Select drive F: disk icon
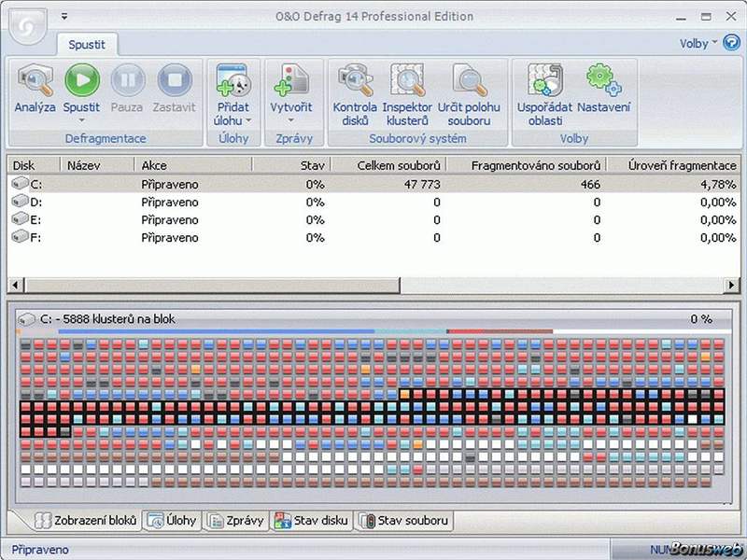747x560 pixels. [20, 236]
